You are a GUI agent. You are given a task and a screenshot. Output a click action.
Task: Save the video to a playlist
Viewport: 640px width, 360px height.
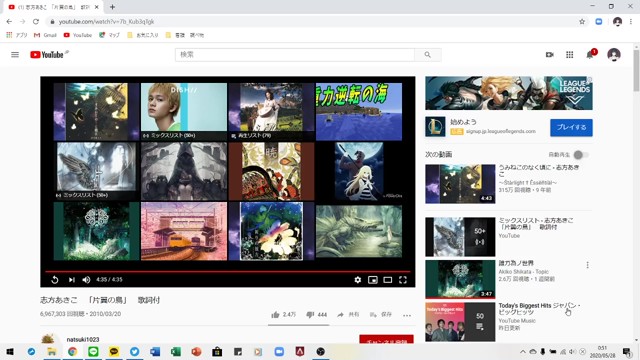[x=380, y=314]
